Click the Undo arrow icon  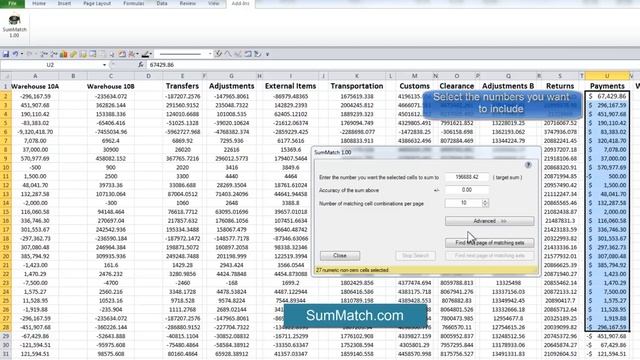point(15,54)
